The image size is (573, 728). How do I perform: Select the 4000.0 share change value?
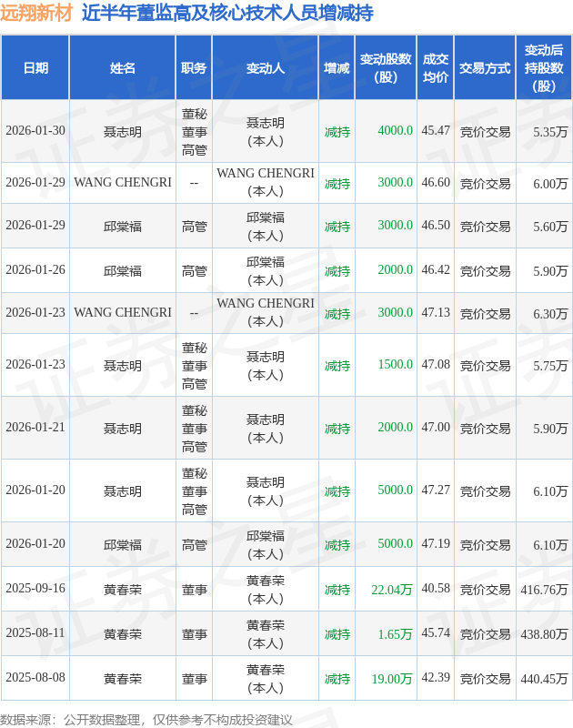(x=396, y=130)
